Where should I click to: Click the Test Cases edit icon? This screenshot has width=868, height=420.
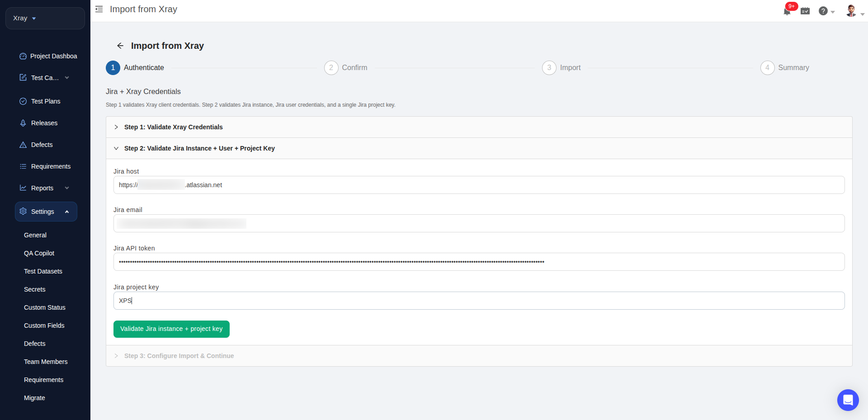(x=23, y=78)
